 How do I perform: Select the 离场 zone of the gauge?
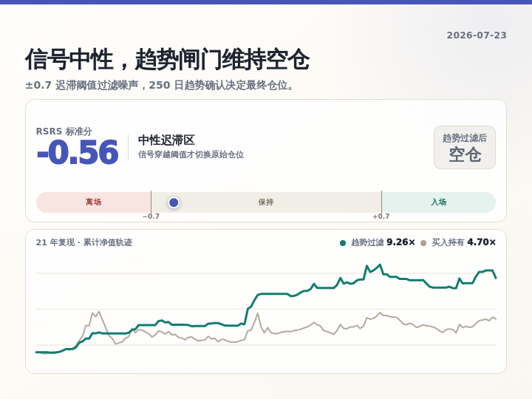tap(94, 202)
